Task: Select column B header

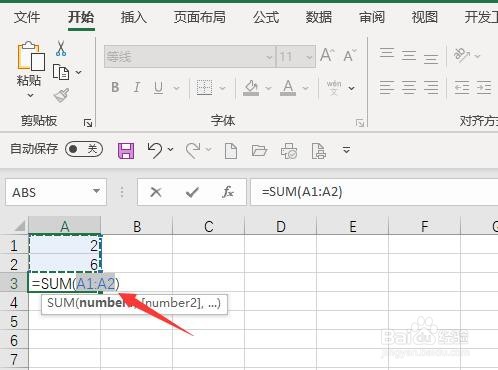Action: point(137,226)
